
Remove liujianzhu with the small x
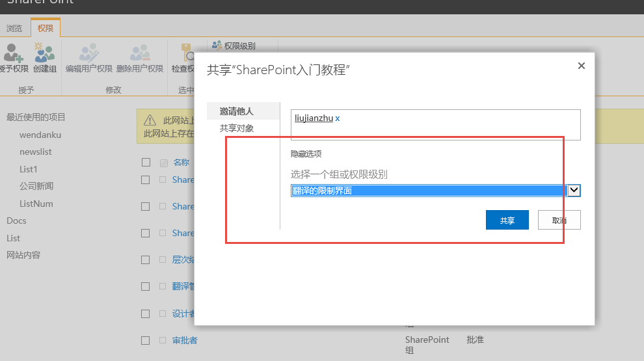(x=338, y=118)
